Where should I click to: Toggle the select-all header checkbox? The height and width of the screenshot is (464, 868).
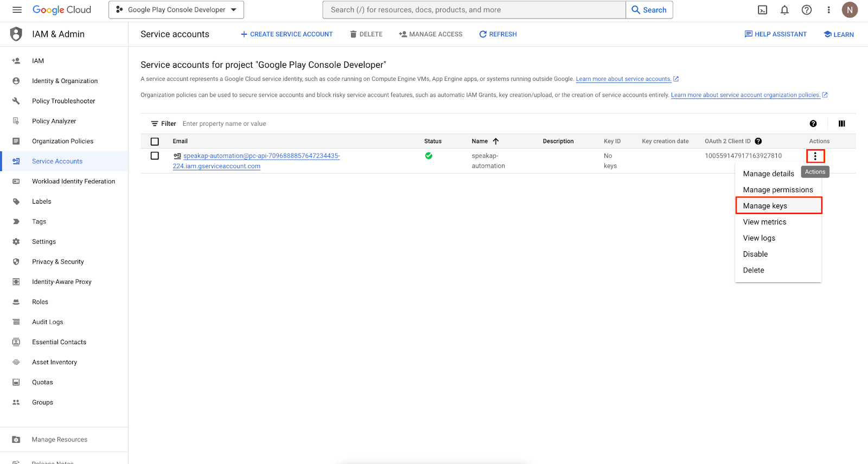click(155, 142)
